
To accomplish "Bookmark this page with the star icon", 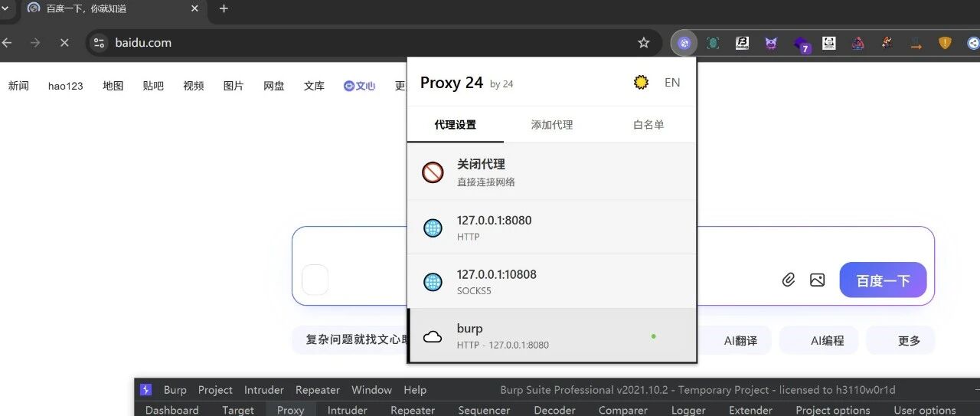I will click(644, 43).
